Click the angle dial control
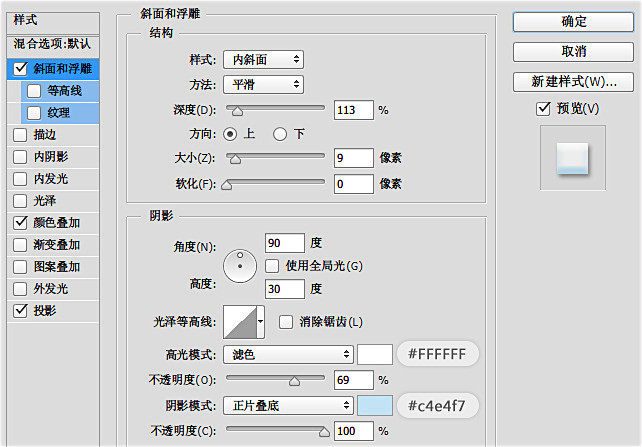 (240, 266)
